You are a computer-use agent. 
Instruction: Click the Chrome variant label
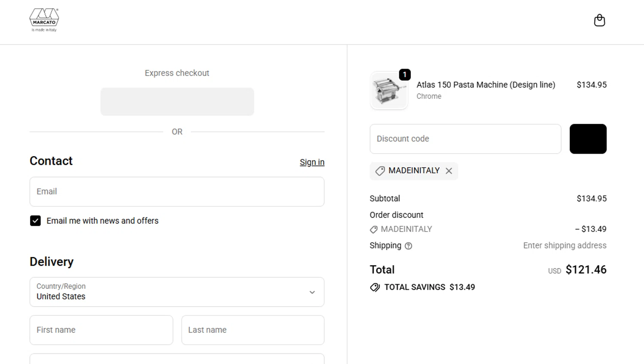429,96
